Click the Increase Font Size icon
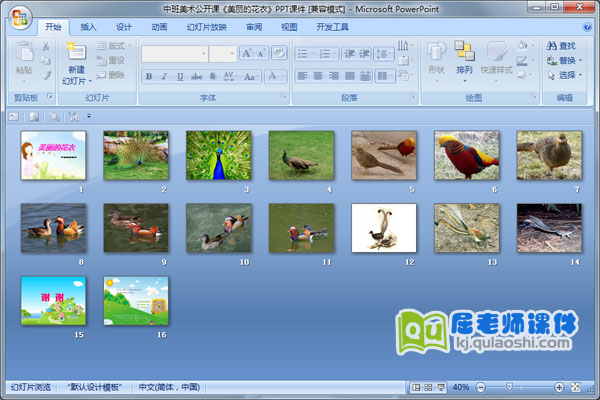600x400 pixels. [247, 53]
